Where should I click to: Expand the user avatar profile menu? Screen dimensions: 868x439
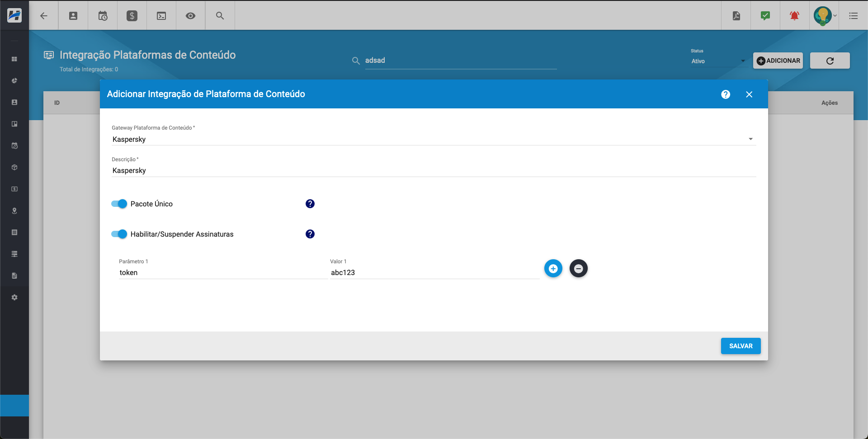coord(825,16)
